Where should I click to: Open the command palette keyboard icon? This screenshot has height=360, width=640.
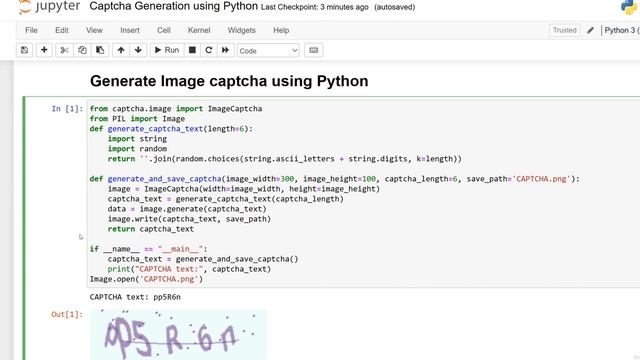point(313,50)
